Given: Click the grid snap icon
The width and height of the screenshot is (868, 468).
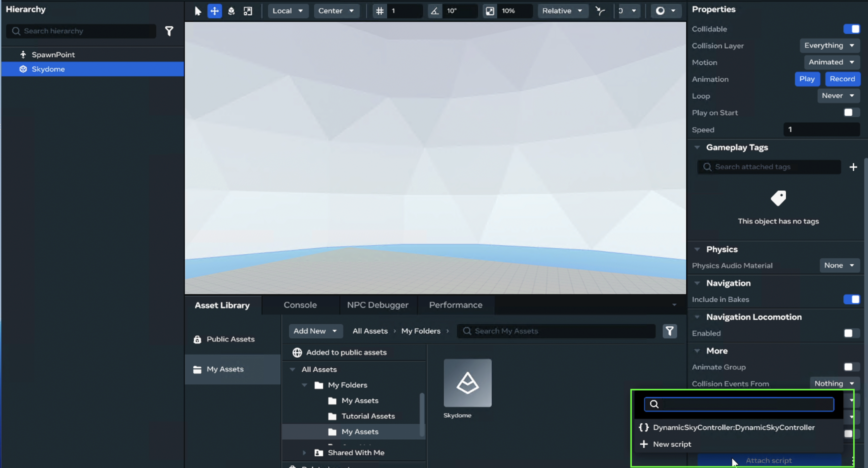Looking at the screenshot, I should (380, 11).
